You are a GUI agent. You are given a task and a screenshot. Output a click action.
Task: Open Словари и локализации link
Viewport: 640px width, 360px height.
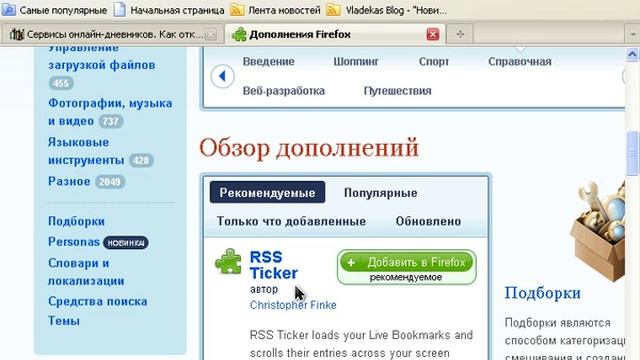click(86, 272)
